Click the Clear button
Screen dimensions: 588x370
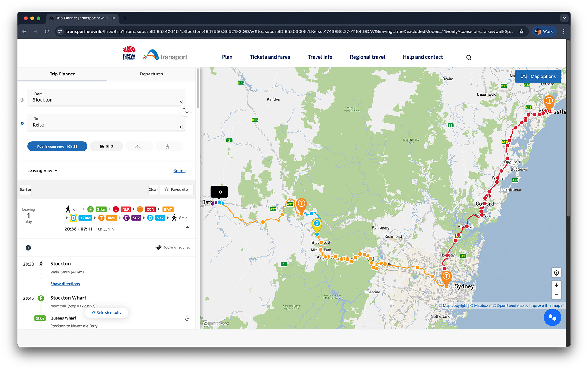[x=153, y=190]
